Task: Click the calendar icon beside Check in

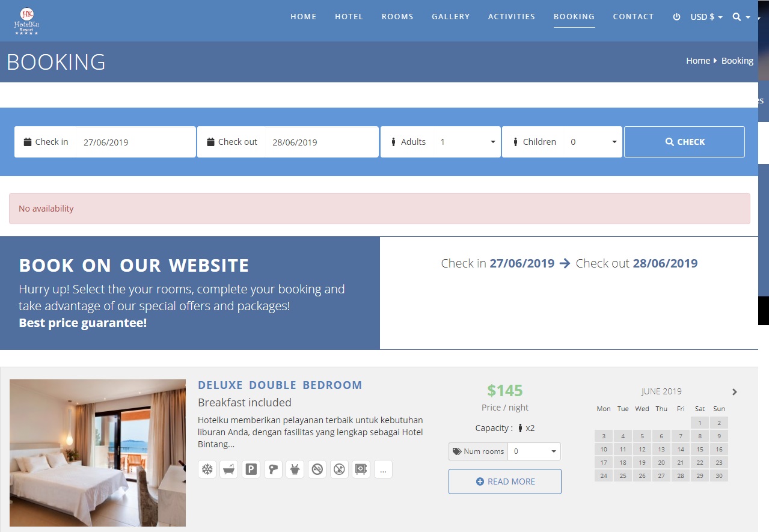Action: tap(27, 141)
